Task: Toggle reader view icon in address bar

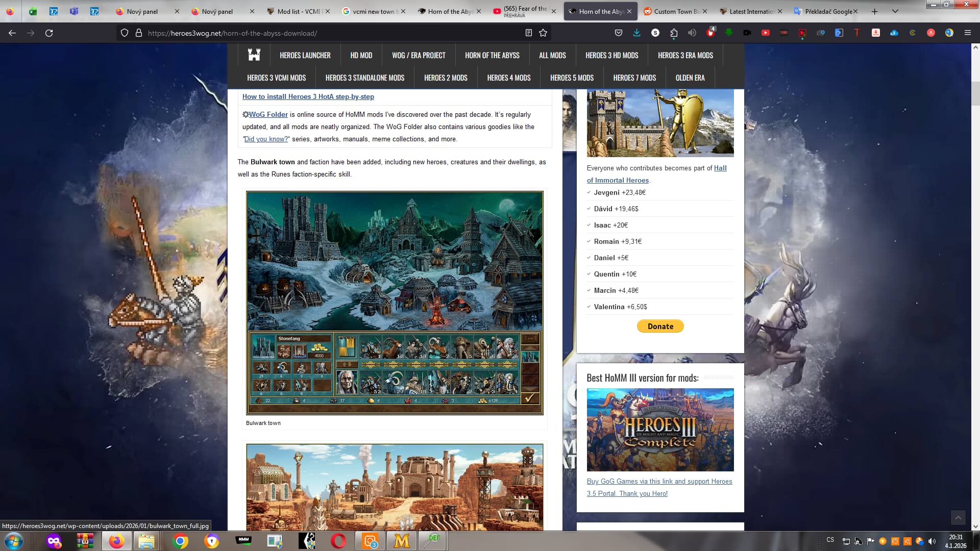Action: 529,33
